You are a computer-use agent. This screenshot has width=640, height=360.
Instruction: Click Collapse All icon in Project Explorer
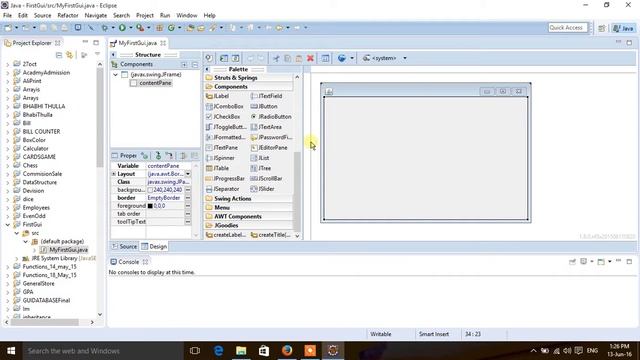[59, 55]
